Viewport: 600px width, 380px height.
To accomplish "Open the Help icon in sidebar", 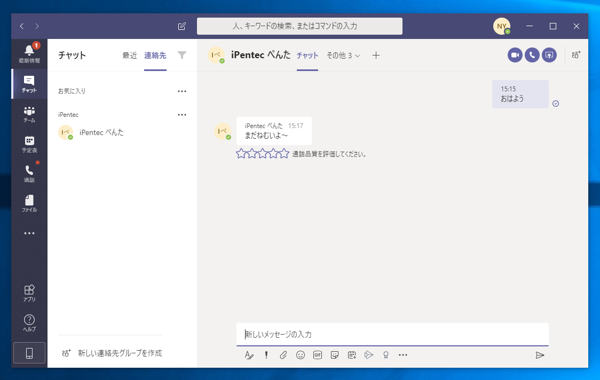I will point(29,323).
